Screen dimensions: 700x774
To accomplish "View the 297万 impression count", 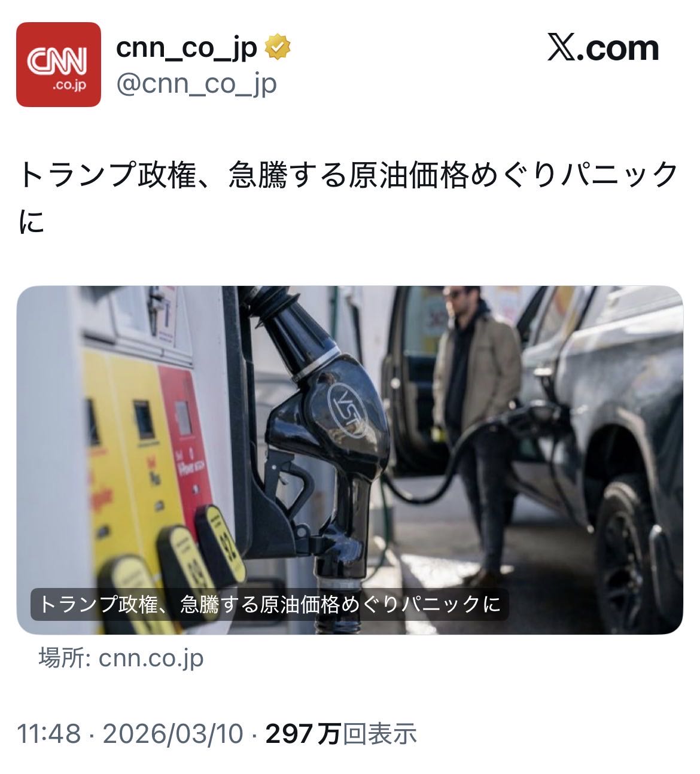I will pyautogui.click(x=303, y=733).
